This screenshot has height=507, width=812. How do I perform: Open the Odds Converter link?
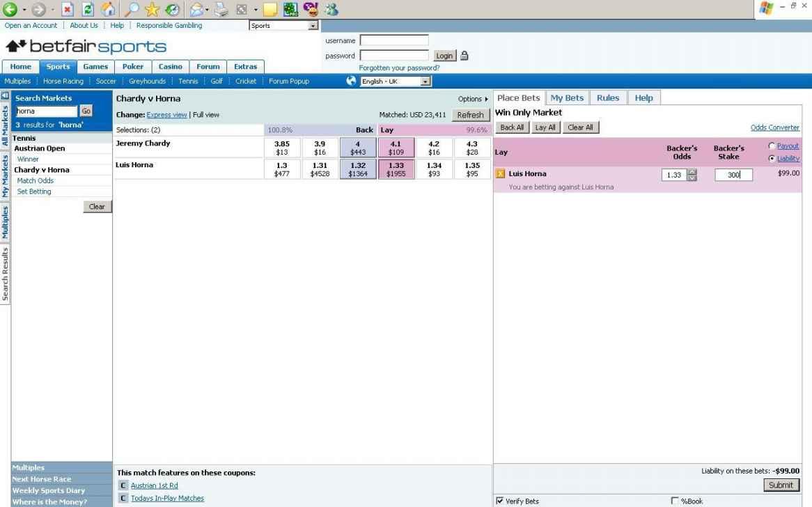[774, 127]
